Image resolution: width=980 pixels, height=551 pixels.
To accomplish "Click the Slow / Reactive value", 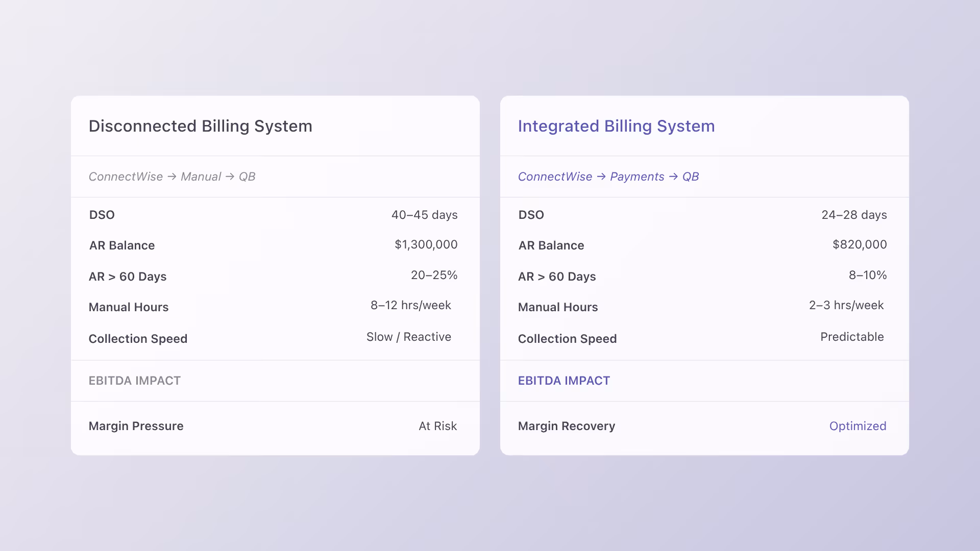I will pyautogui.click(x=409, y=337).
